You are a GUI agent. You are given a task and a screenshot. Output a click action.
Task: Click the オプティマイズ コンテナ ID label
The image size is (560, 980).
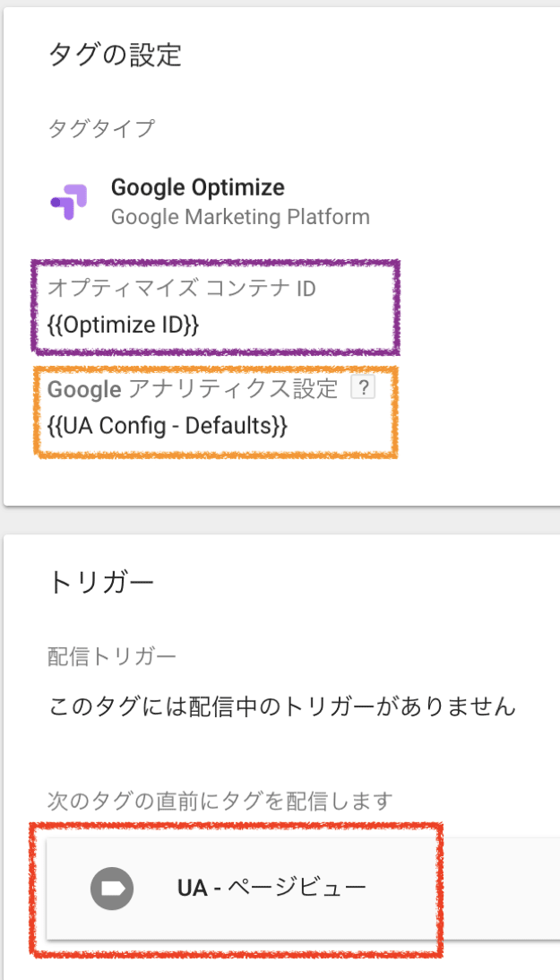coord(182,289)
